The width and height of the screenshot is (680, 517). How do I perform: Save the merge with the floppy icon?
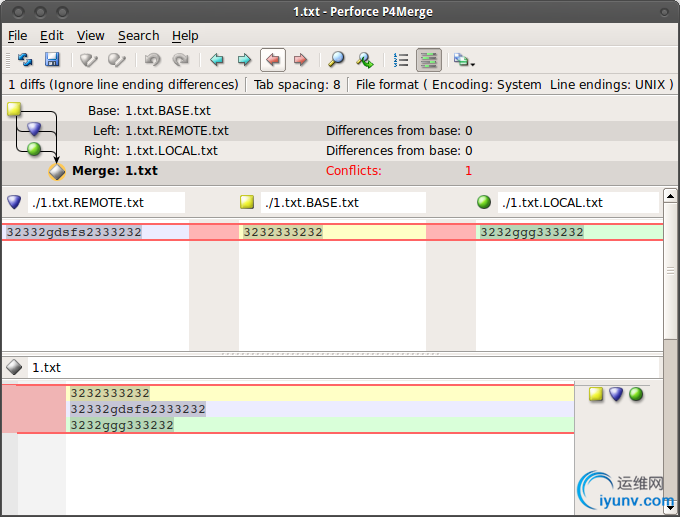tap(52, 59)
